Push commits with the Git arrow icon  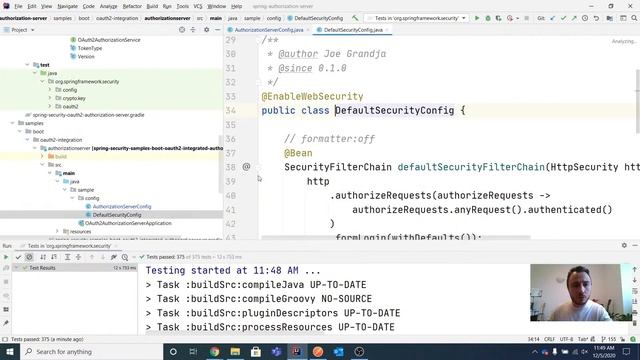point(574,18)
